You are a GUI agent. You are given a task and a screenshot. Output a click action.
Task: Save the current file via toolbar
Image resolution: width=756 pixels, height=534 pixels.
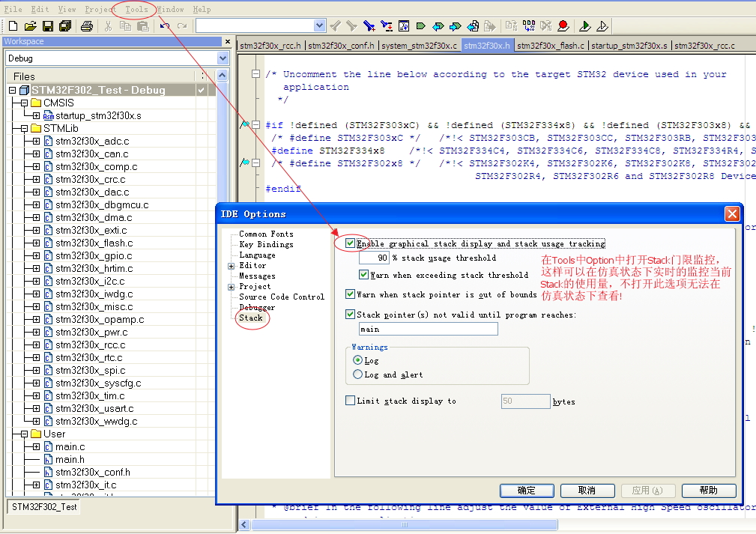48,26
